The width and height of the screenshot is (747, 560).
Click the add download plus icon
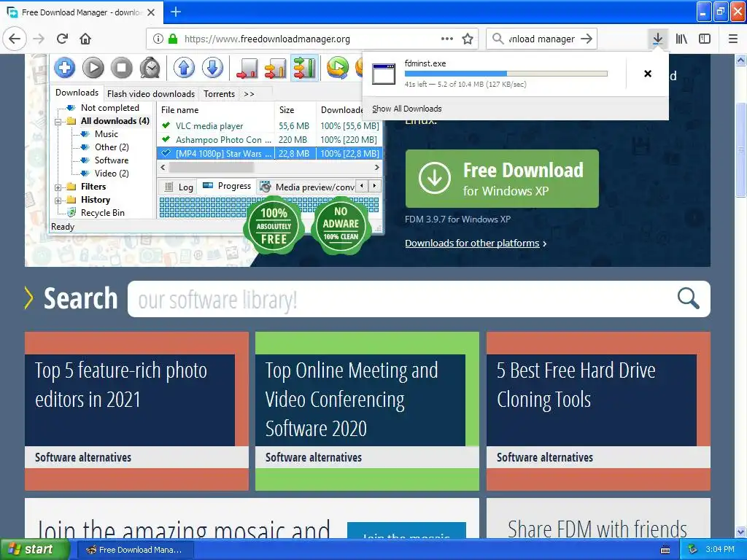click(x=65, y=68)
